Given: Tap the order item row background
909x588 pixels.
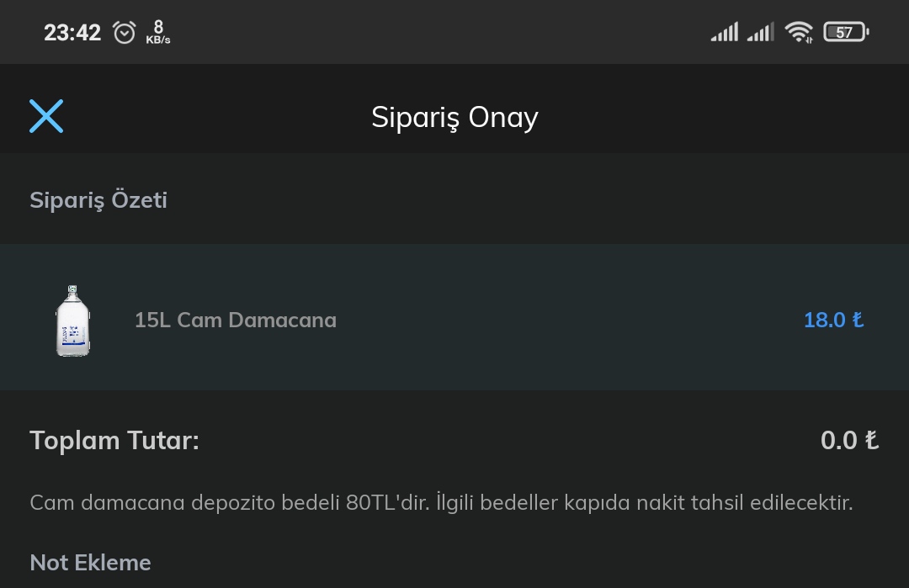Looking at the screenshot, I should tap(454, 317).
